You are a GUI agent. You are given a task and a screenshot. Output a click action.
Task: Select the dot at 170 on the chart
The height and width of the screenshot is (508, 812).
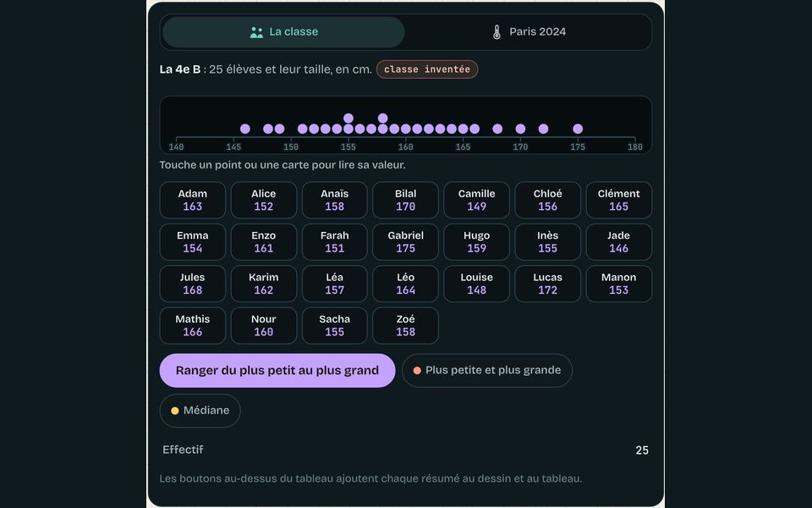click(520, 129)
